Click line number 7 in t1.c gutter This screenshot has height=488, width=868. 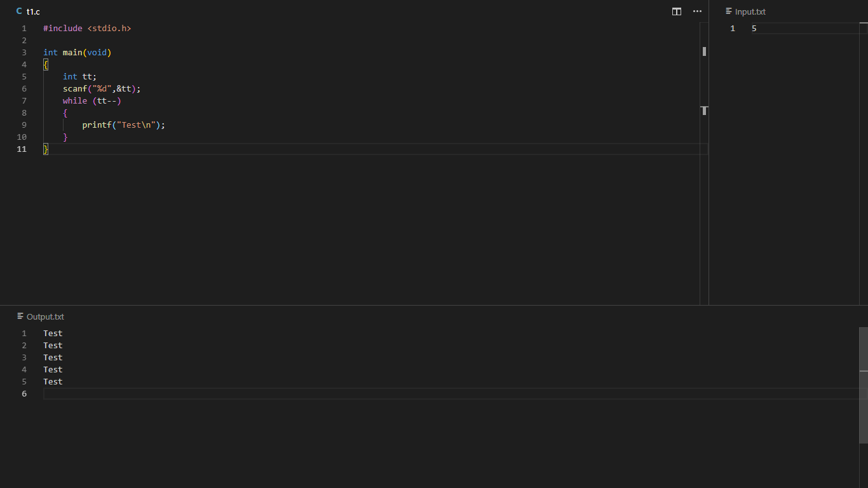tap(24, 101)
